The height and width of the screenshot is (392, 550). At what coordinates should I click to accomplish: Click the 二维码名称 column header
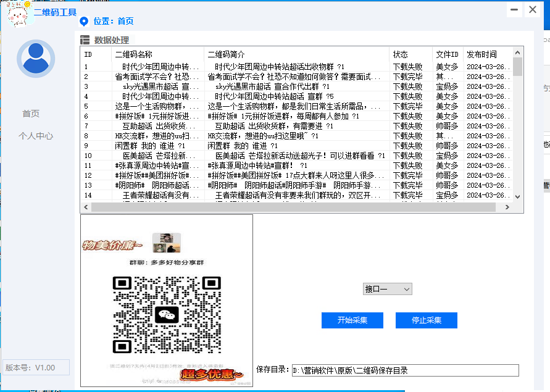click(157, 54)
